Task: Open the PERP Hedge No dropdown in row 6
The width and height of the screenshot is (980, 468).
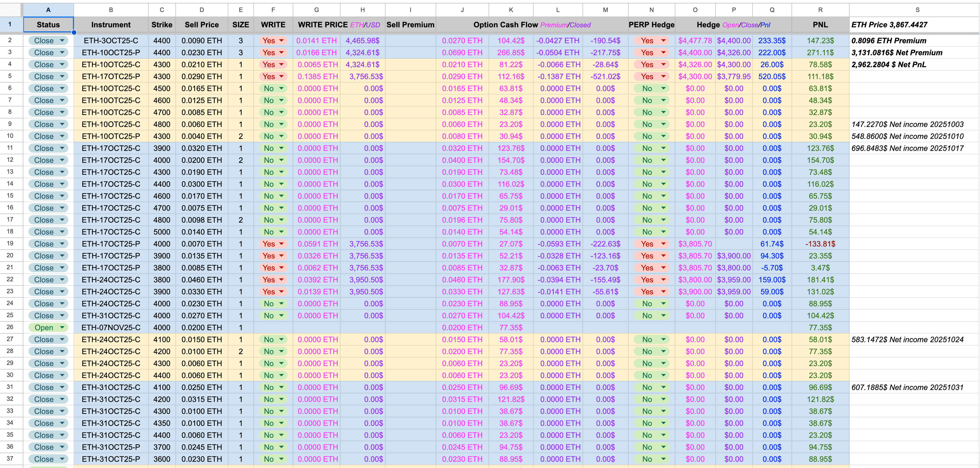Action: [651, 88]
